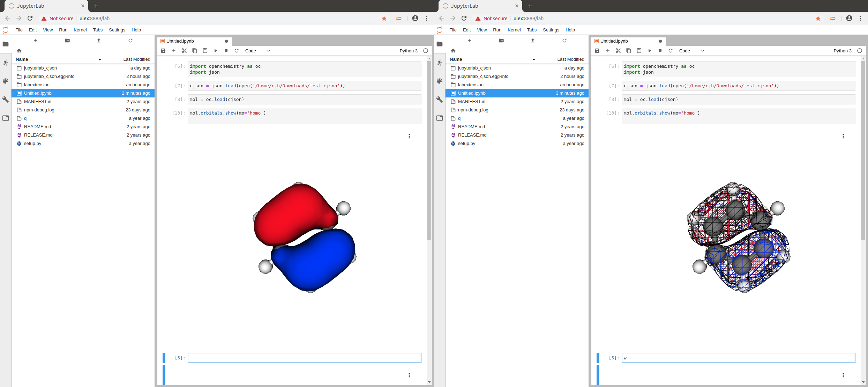
Task: Interrupt kernel stop icon in left notebook
Action: [x=226, y=51]
